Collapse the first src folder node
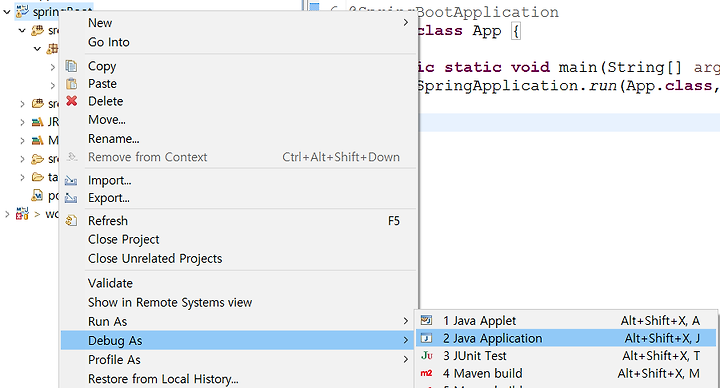Screen dimensions: 720x388 [22, 30]
